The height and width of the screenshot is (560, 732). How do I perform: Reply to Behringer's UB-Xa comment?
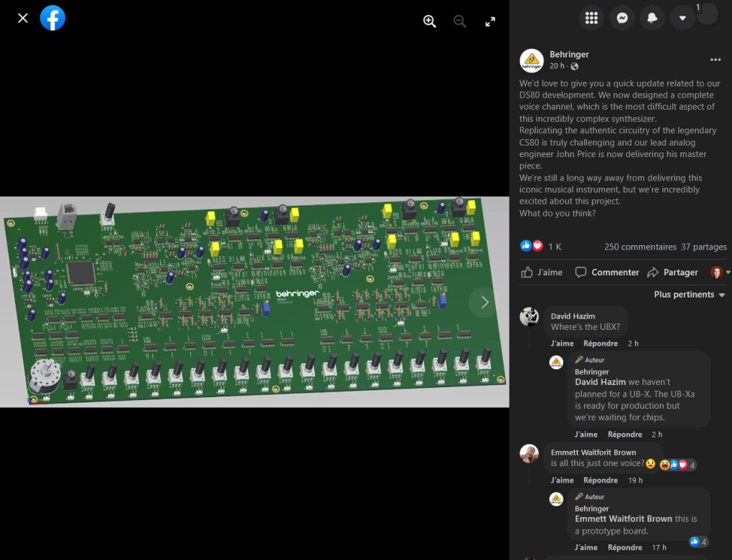click(x=624, y=435)
